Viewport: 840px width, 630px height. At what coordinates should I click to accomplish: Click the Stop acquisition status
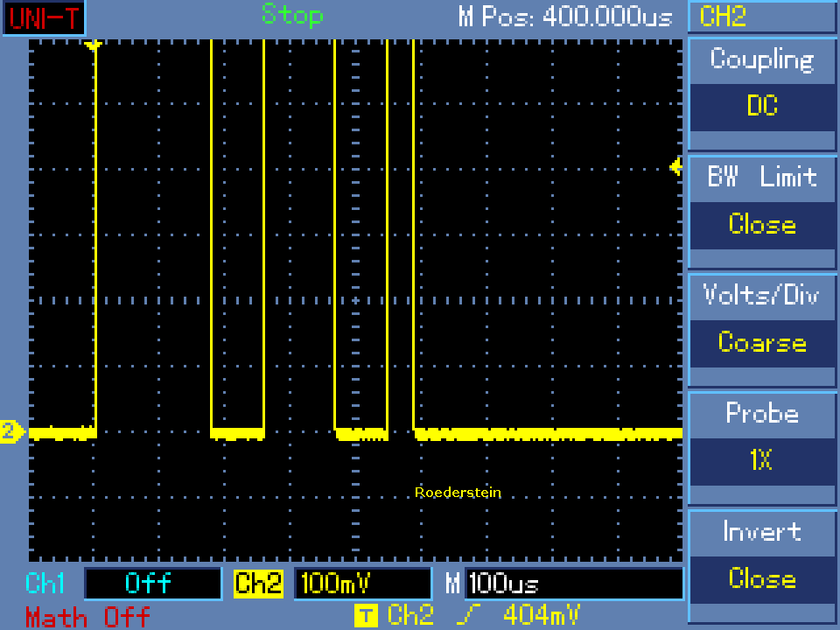tap(292, 15)
